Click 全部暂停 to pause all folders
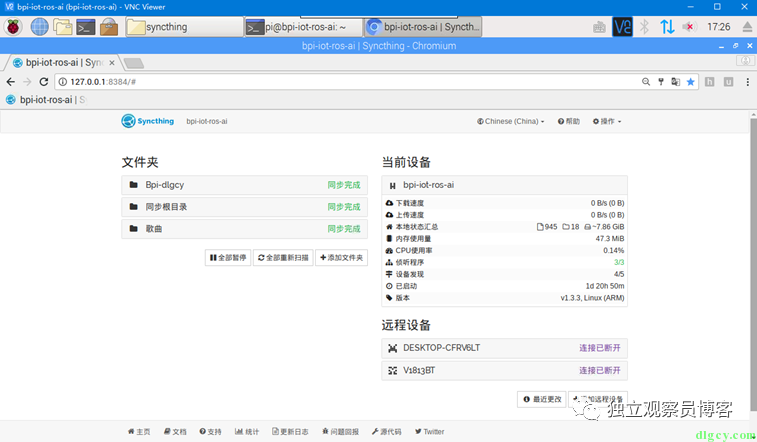Viewport: 757px width, 442px height. click(228, 258)
